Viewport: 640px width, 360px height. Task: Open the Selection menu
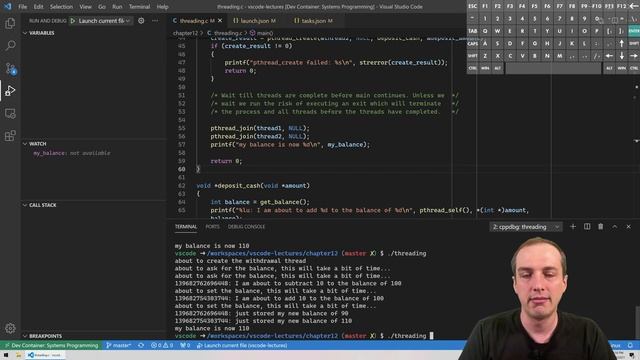tap(61, 7)
